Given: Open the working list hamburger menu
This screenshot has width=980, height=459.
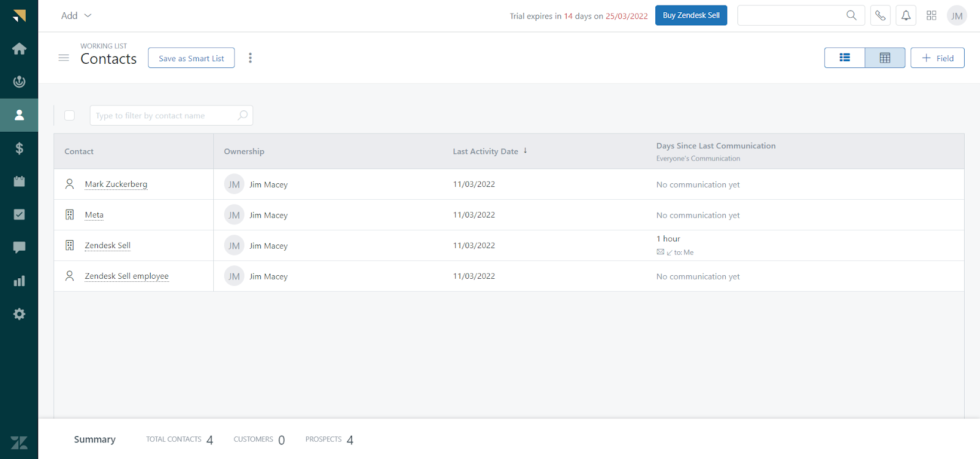Looking at the screenshot, I should [64, 58].
